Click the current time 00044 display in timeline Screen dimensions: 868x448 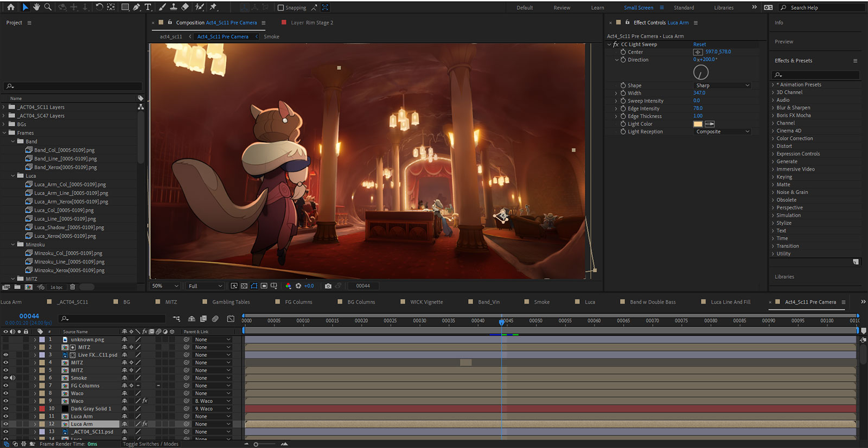29,316
